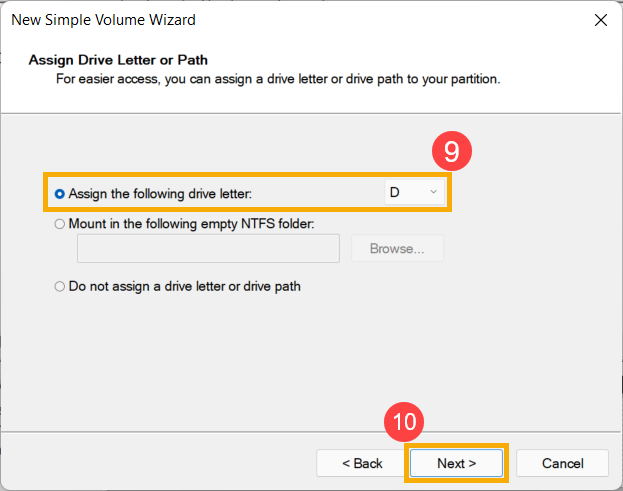Proceed by clicking Next >
This screenshot has height=491, width=623.
pos(457,463)
